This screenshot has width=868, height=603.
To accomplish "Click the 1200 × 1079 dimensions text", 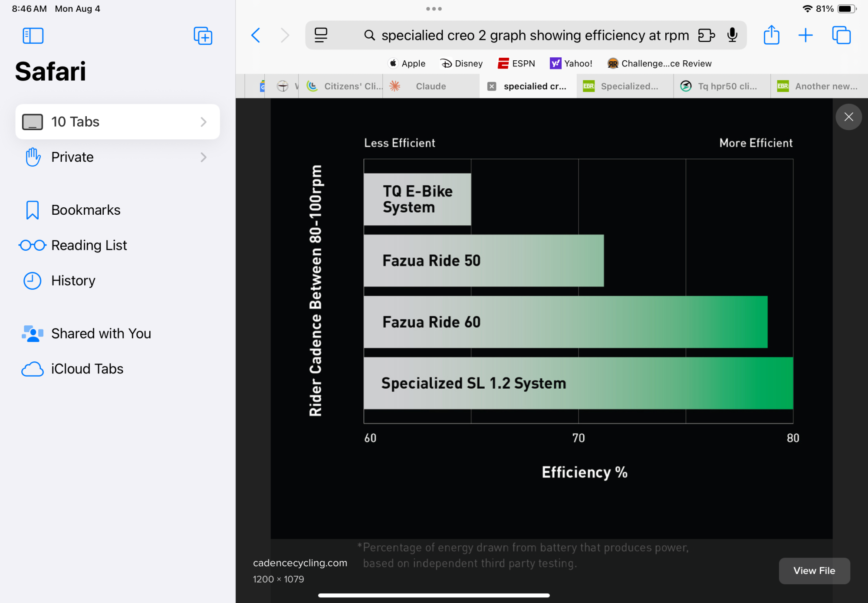I will (x=278, y=579).
